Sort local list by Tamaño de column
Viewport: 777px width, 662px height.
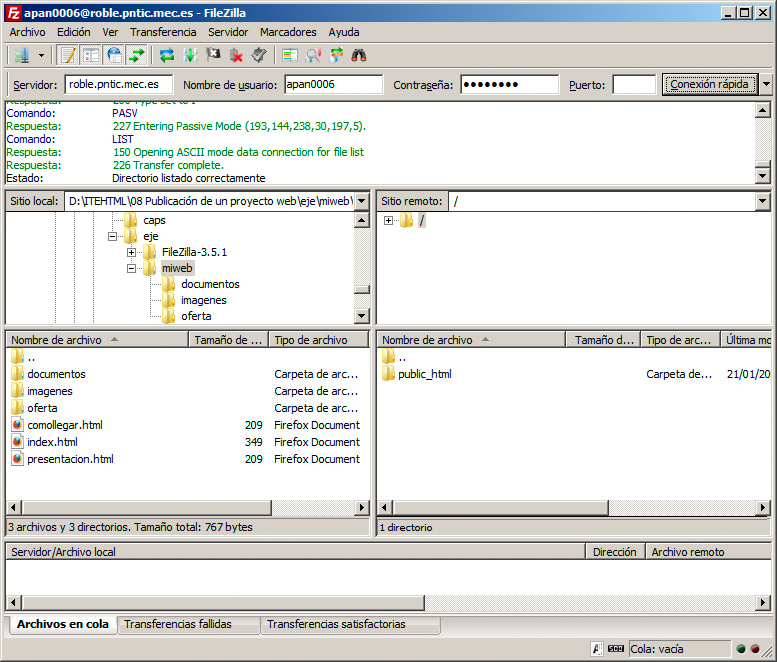tap(228, 340)
